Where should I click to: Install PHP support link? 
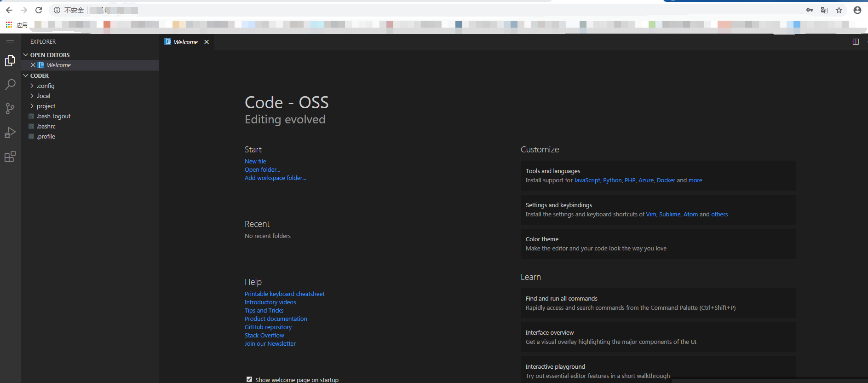630,180
